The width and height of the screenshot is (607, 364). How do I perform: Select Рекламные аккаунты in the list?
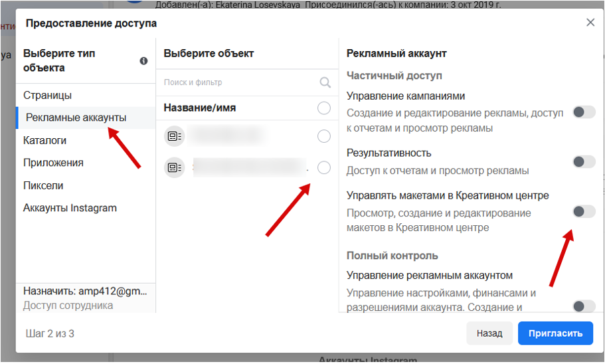[x=76, y=118]
